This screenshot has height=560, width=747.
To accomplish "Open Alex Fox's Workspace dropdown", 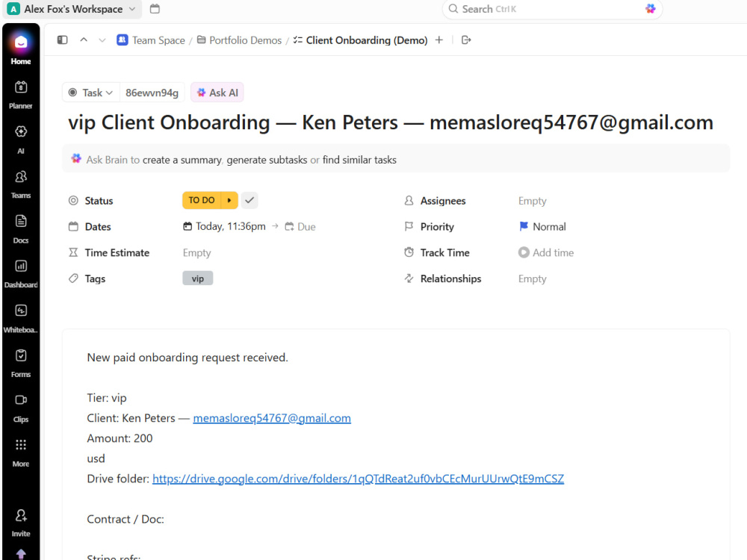I will pyautogui.click(x=72, y=9).
